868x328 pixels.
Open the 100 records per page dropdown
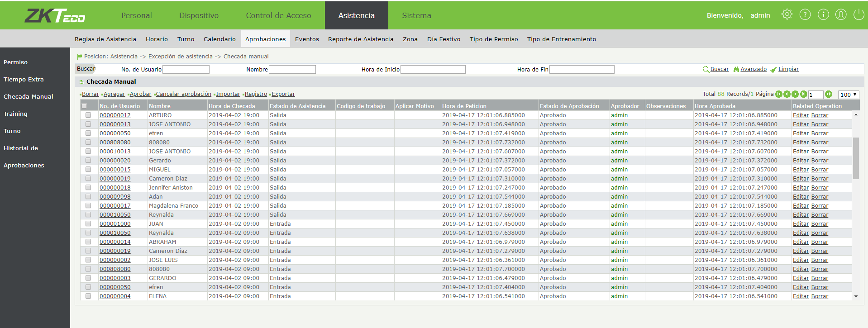tap(849, 95)
